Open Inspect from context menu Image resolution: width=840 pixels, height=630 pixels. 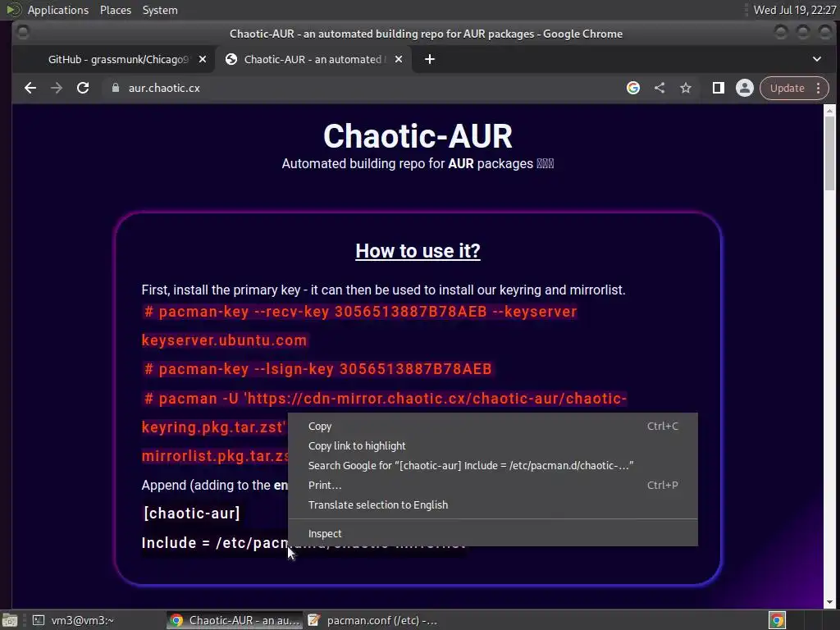coord(493,533)
